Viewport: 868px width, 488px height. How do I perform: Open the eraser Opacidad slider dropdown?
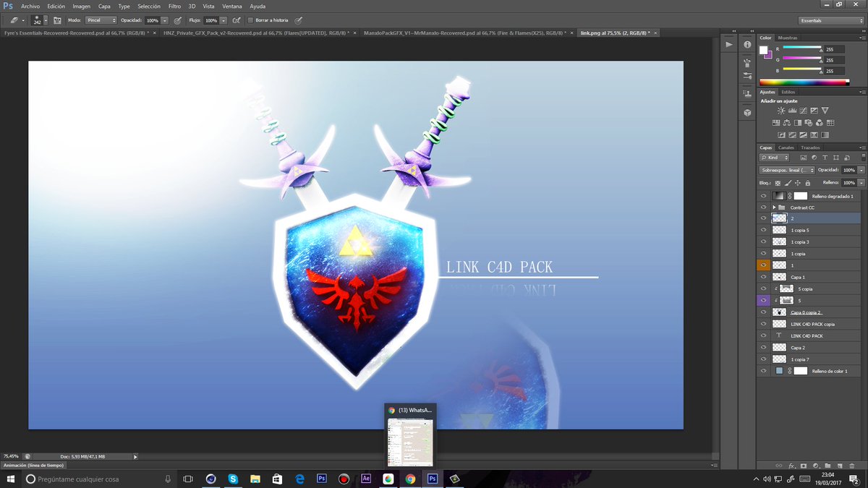coord(165,20)
